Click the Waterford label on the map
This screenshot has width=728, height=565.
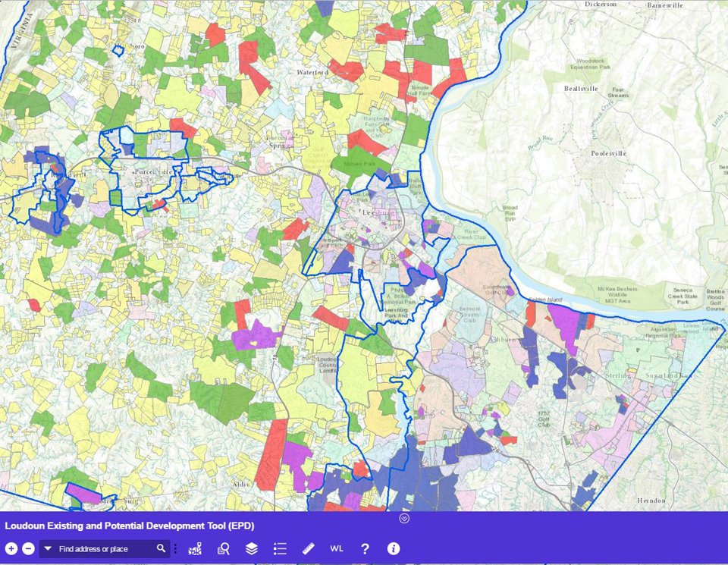pos(312,72)
